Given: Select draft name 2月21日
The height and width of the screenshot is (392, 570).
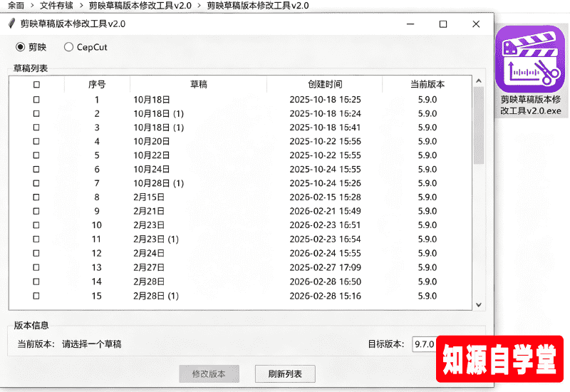Looking at the screenshot, I should [149, 211].
